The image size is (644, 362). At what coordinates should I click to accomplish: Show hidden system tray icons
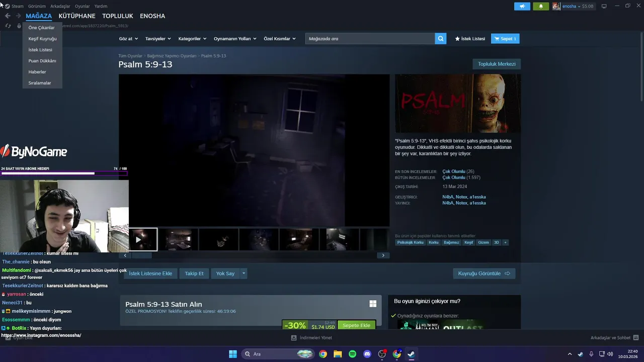point(570,354)
